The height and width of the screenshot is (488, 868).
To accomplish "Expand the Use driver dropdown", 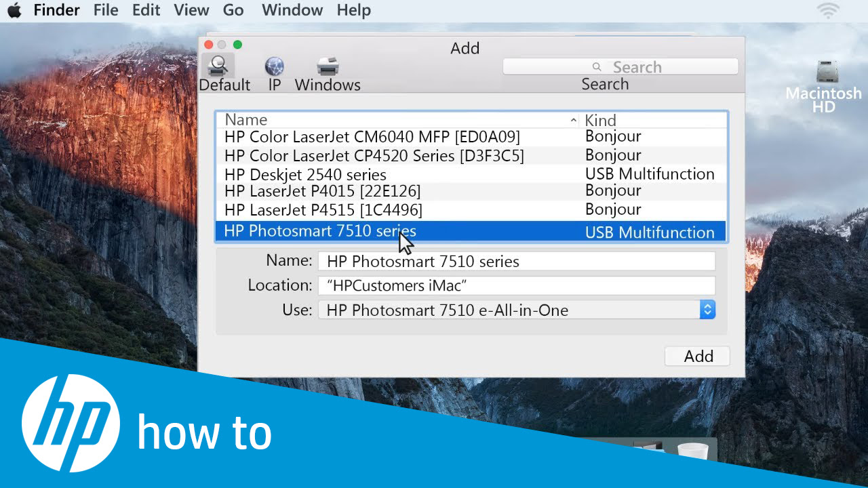I will pos(707,310).
